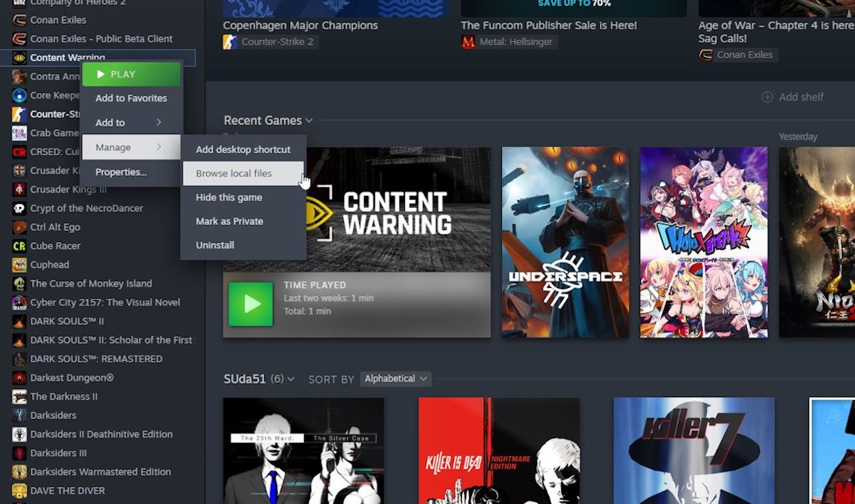The image size is (855, 504).
Task: Click the Darkest Dungeon sidebar icon
Action: coord(19,378)
